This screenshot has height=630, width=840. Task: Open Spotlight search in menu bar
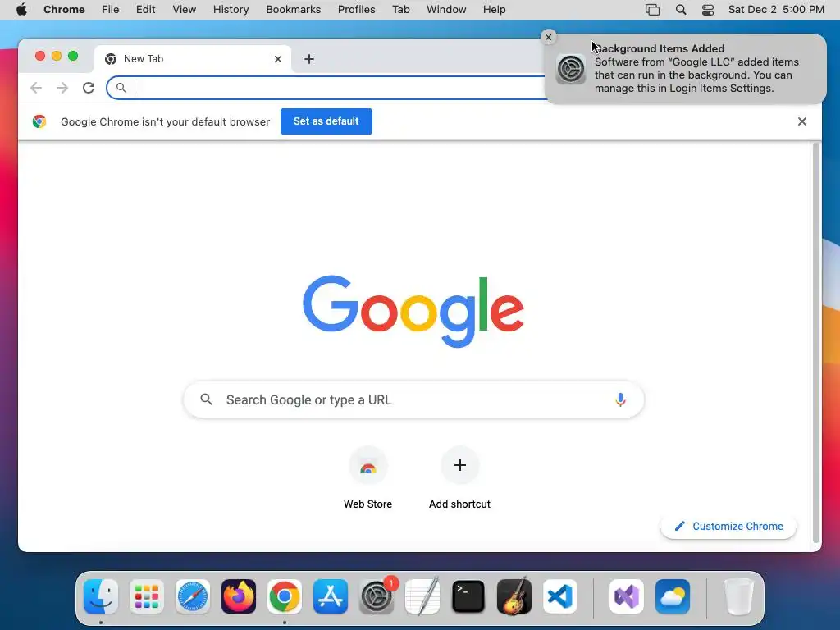click(x=681, y=10)
